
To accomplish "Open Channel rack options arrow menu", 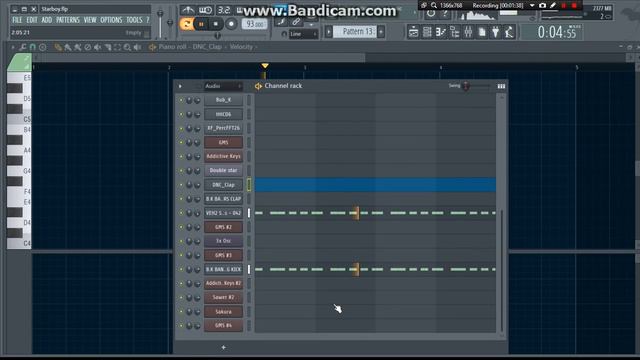I will click(180, 86).
